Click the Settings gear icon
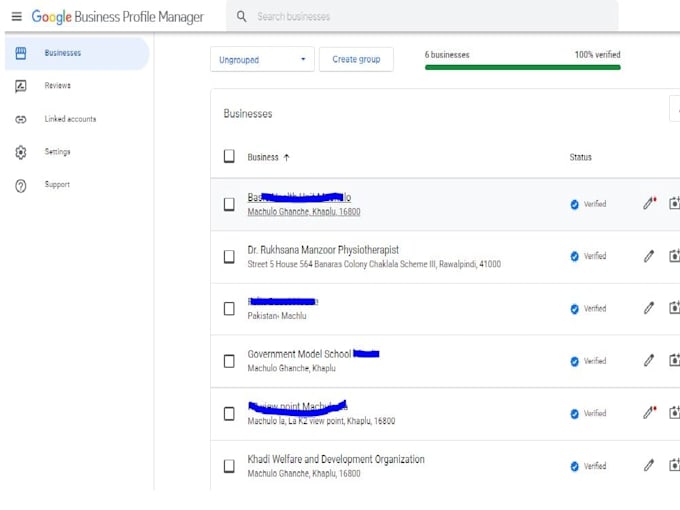Screen dimensions: 680x510 pos(21,152)
